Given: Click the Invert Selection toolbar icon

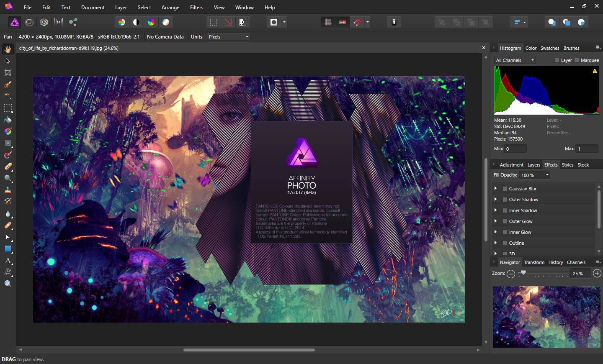Looking at the screenshot, I should [243, 22].
